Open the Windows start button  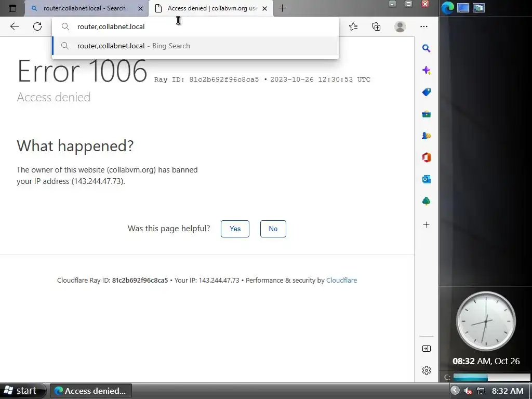(x=22, y=391)
